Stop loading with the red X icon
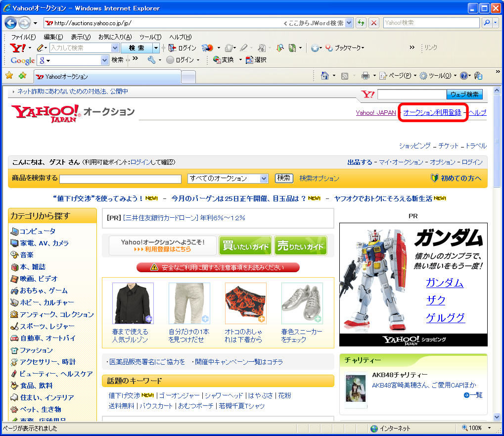 point(373,23)
